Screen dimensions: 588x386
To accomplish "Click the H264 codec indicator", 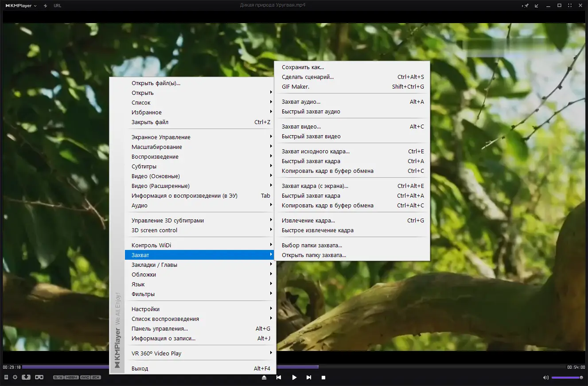I will tap(71, 378).
